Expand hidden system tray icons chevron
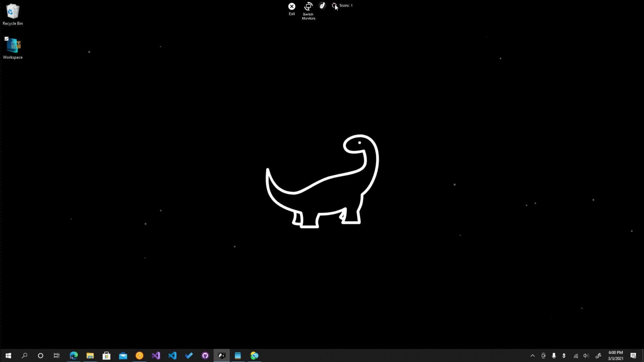Viewport: 644px width, 362px height. [532, 356]
